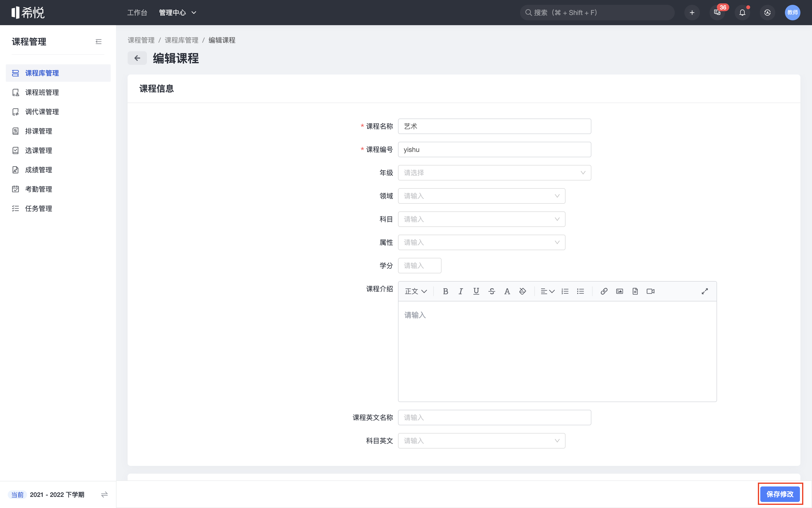Select 课程库管理 in sidebar

[58, 73]
